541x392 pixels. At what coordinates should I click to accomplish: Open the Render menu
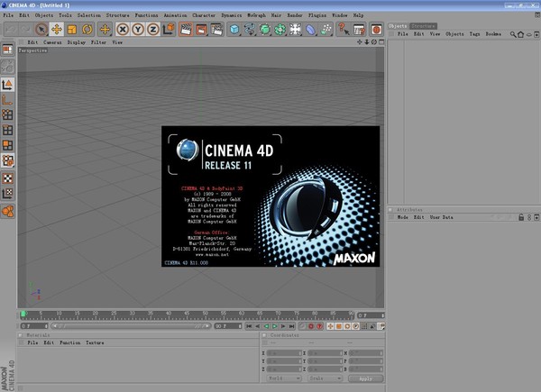(295, 15)
